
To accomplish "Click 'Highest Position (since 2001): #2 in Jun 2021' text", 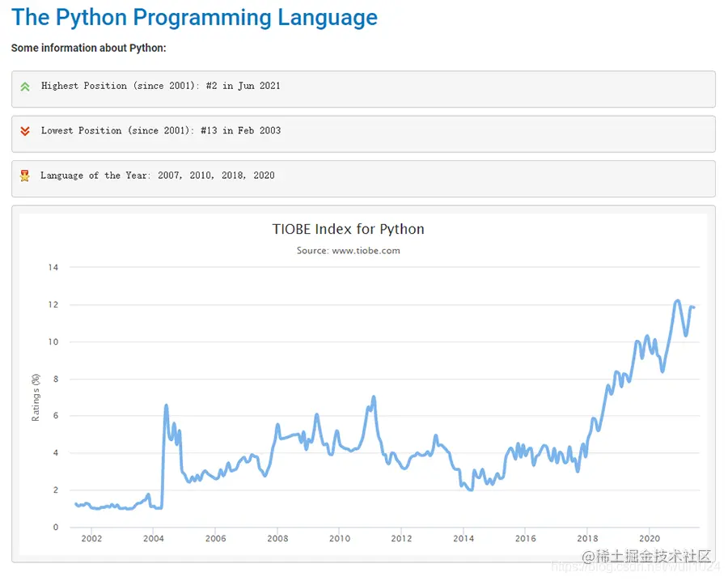I will [x=161, y=86].
